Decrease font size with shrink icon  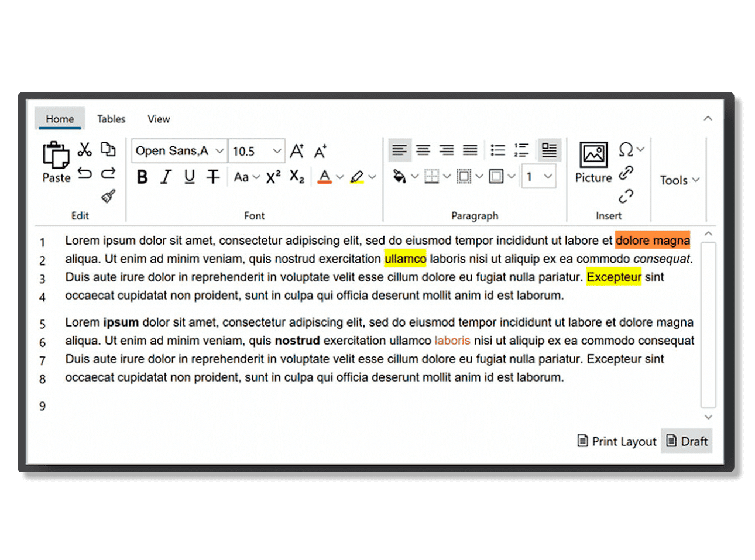[320, 151]
